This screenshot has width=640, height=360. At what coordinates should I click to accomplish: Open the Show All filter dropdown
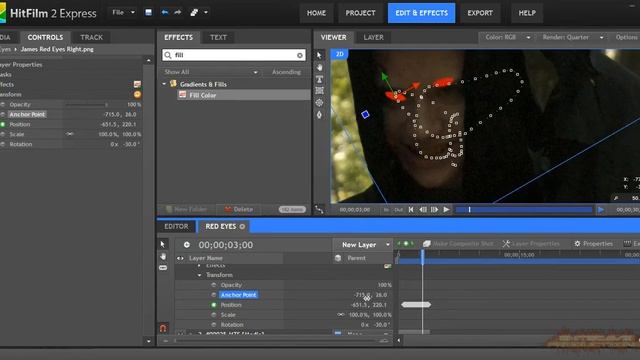click(211, 72)
